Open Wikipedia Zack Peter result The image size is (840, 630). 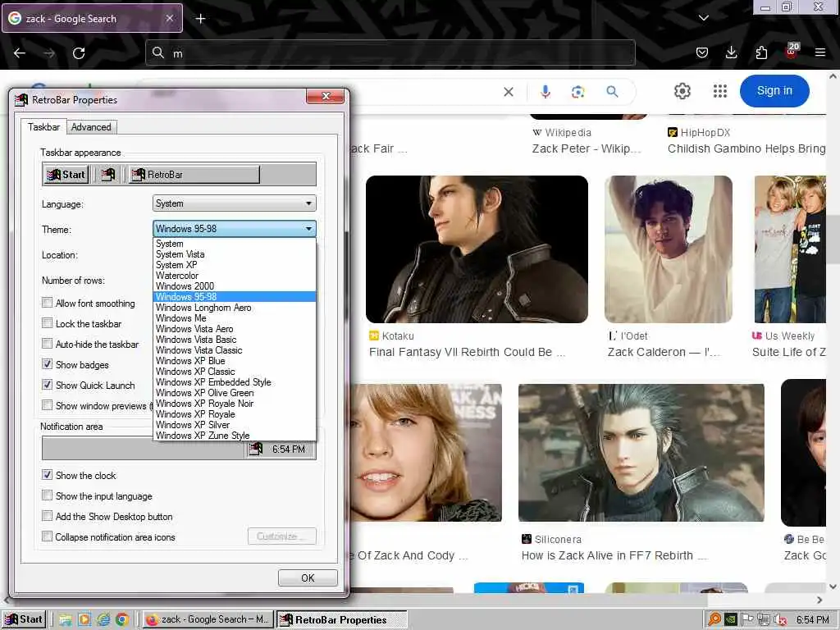[586, 148]
